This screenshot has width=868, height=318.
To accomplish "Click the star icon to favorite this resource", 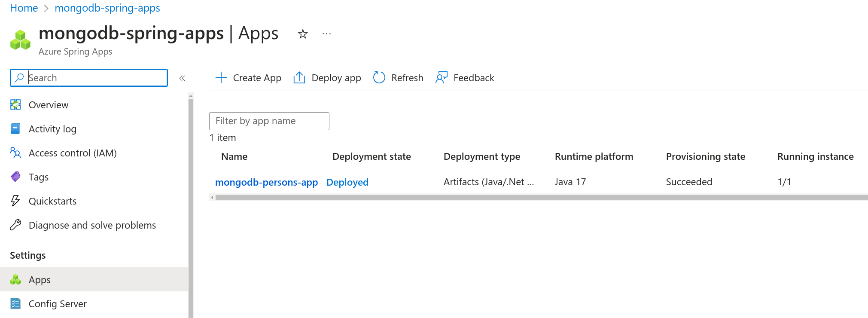I will coord(303,34).
